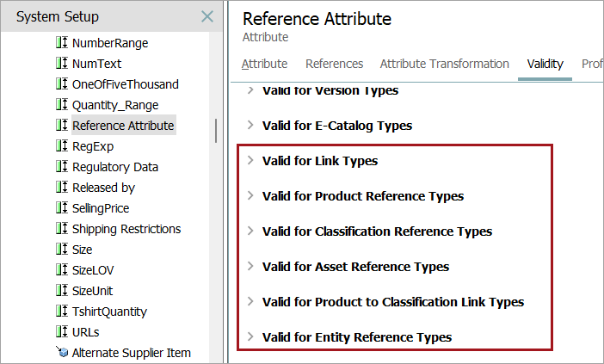Click the attribute icon beside OneOfFiveThousand
The height and width of the screenshot is (364, 604).
(62, 83)
